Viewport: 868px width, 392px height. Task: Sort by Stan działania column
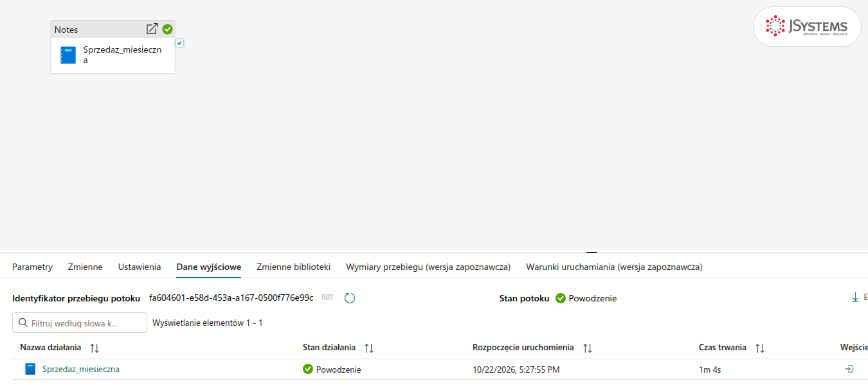369,348
